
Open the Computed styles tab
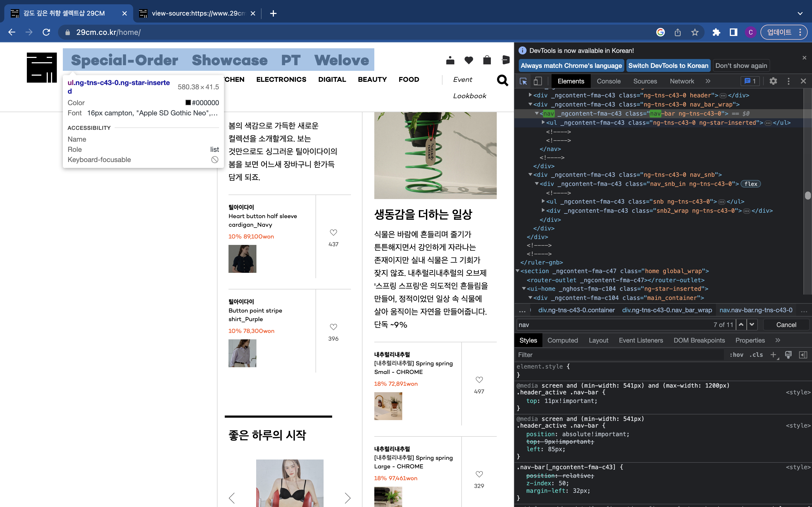click(562, 340)
